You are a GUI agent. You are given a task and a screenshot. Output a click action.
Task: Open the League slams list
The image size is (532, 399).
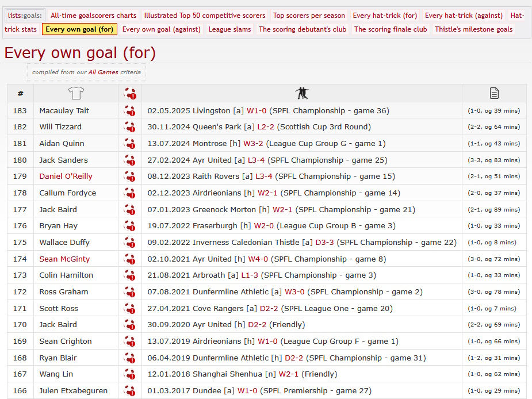[229, 29]
